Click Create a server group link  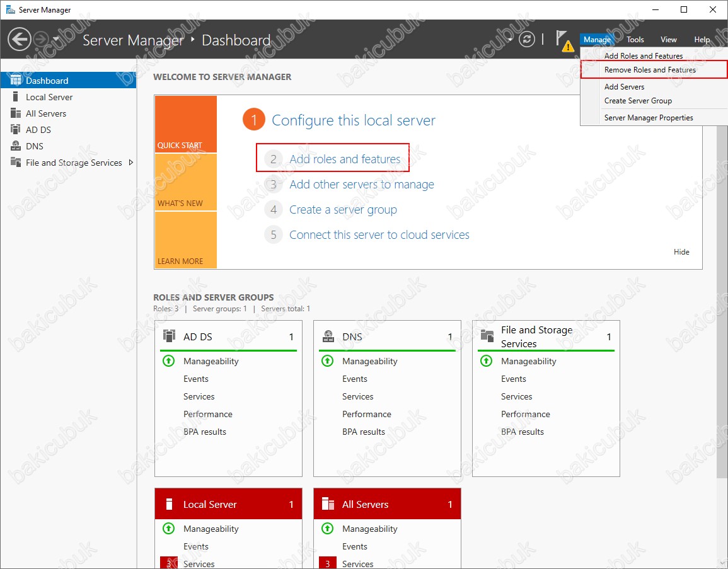[x=343, y=210]
